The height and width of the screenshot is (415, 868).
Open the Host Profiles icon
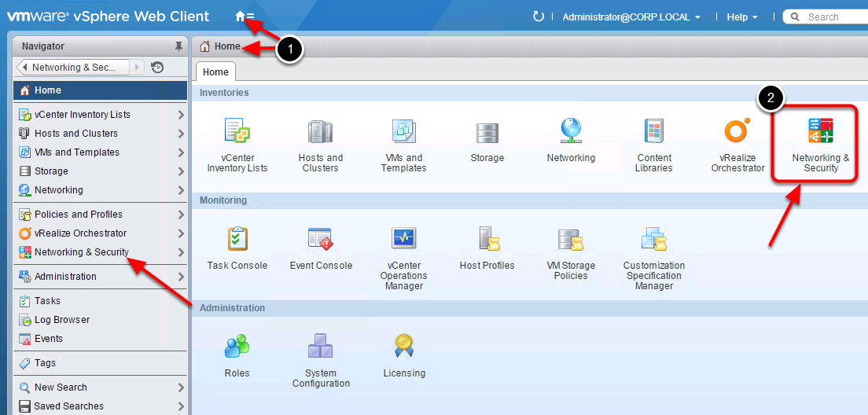488,239
